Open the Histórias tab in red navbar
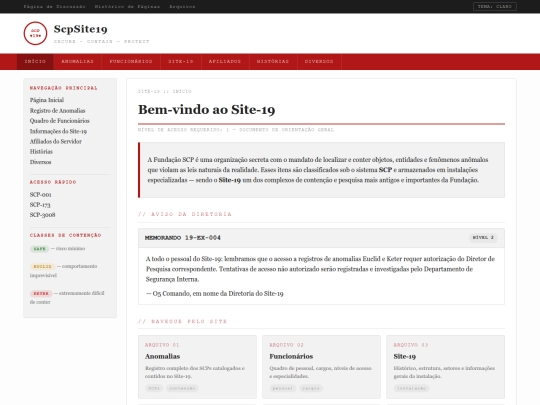Image resolution: width=540 pixels, height=405 pixels. 273,62
